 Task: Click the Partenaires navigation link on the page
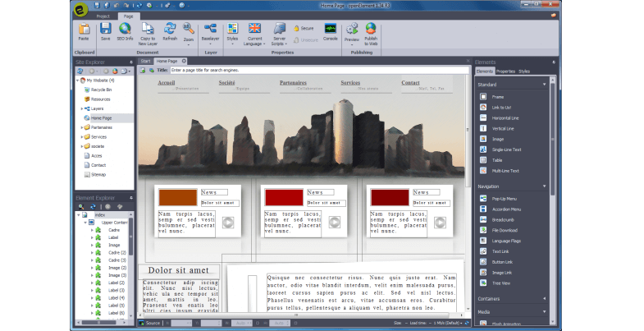pyautogui.click(x=293, y=83)
